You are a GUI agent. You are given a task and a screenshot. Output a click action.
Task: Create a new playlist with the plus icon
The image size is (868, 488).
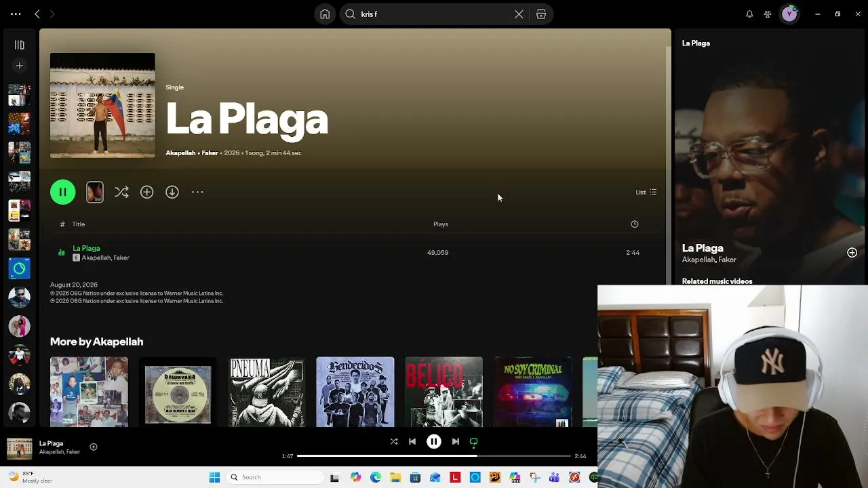[19, 66]
